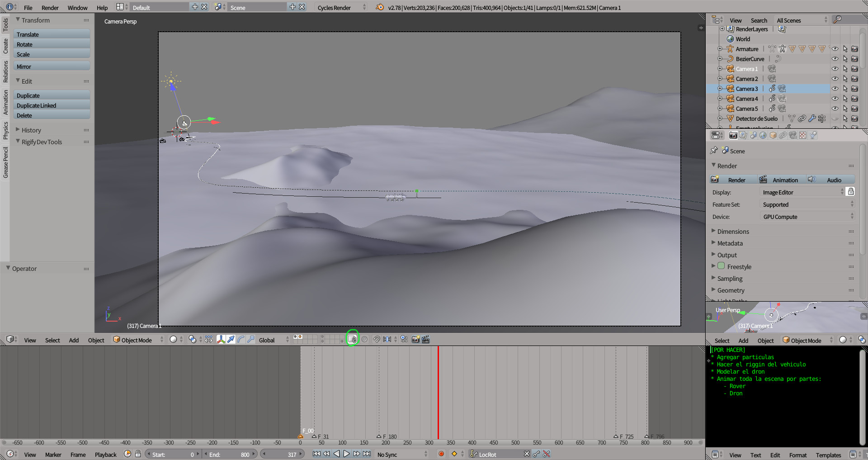This screenshot has height=460, width=868.
Task: Click the Object constraints properties tab
Action: click(783, 135)
